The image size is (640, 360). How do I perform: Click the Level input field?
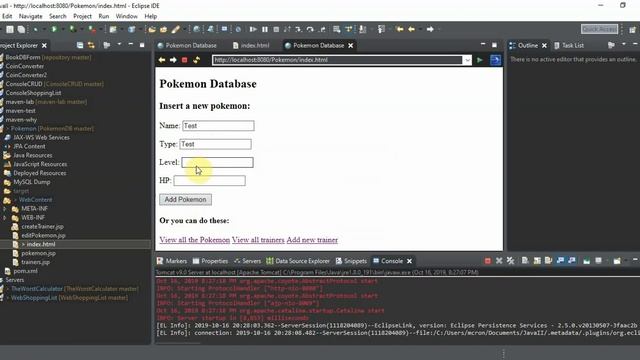tap(217, 162)
